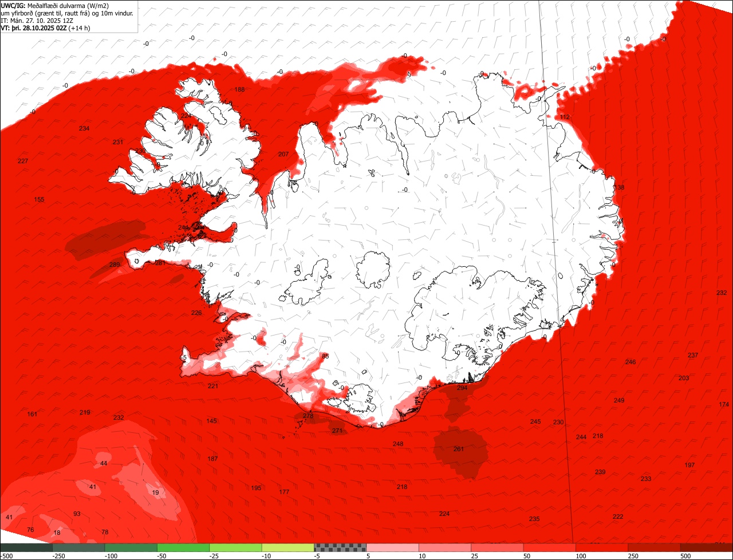
Task: Click the map value 245
Action: (x=535, y=421)
